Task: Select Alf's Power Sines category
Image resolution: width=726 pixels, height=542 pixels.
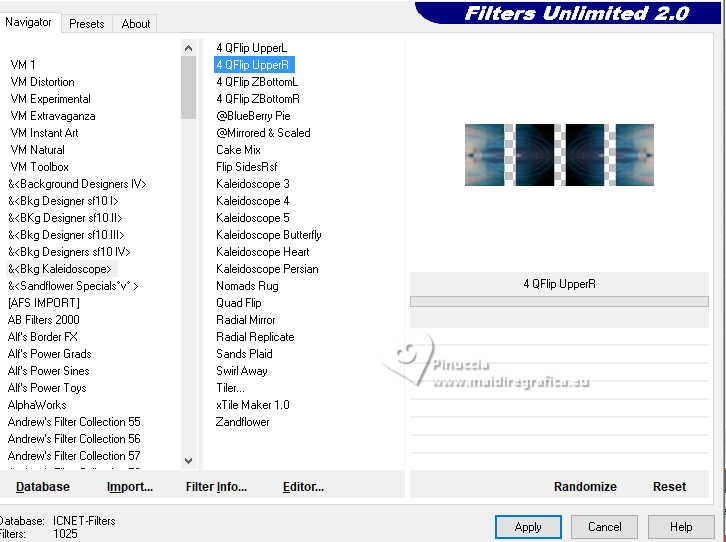Action: (49, 371)
